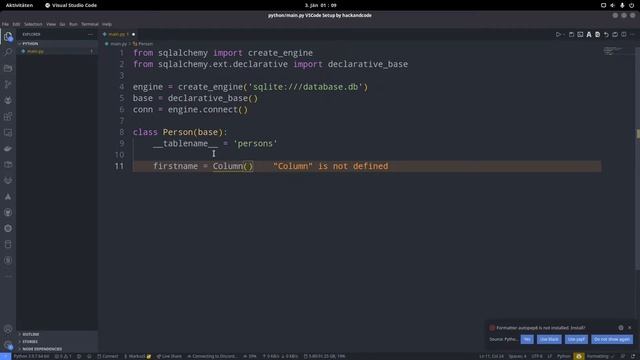The image size is (640, 360).
Task: Change LF end of line sequence
Action: click(550, 356)
